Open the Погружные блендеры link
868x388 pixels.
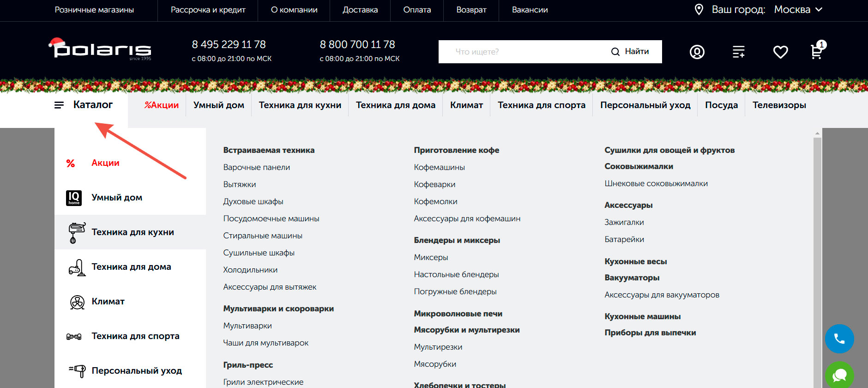[x=455, y=291]
